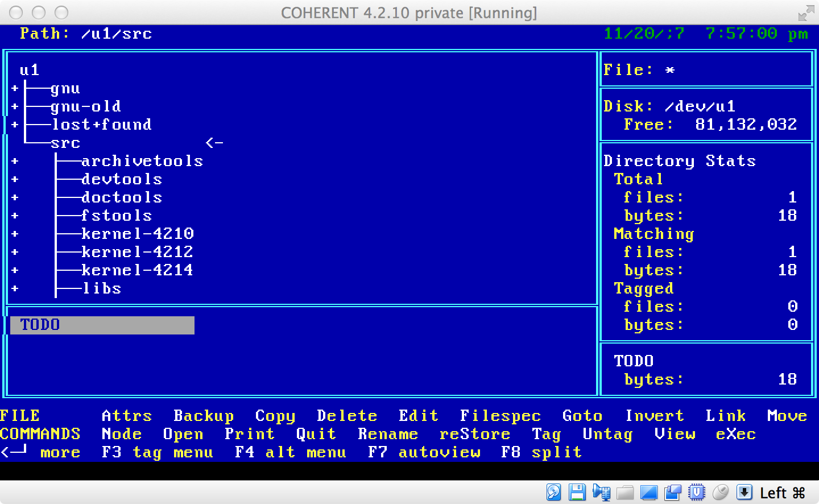Screen dimensions: 819x504
Task: Expand the gnu directory plus sign
Action: point(15,88)
